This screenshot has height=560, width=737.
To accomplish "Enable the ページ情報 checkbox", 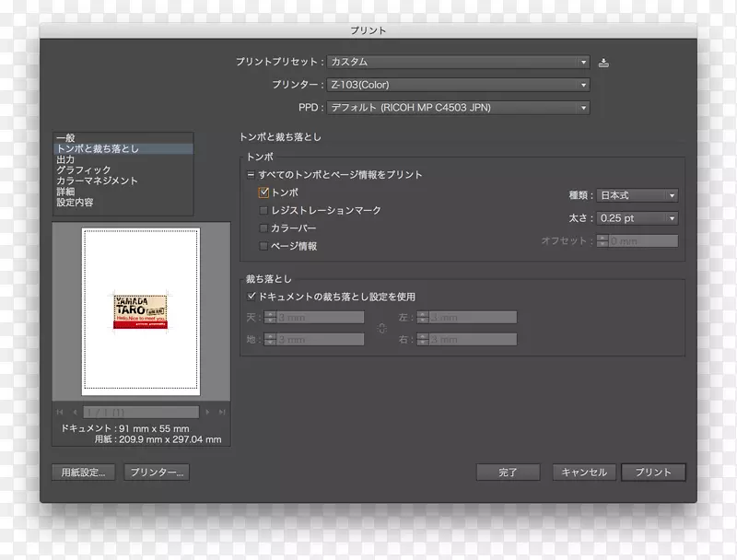I will [263, 246].
